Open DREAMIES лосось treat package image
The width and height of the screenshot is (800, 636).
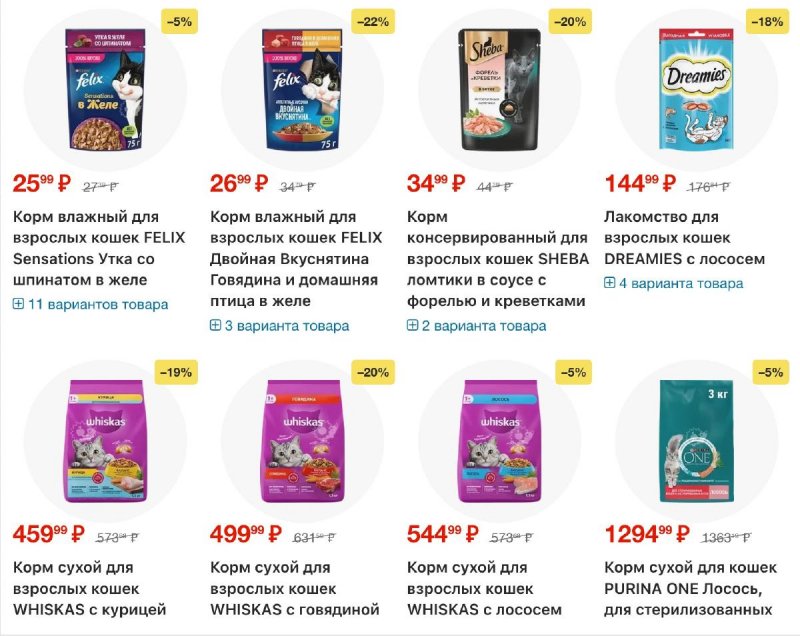(x=696, y=89)
